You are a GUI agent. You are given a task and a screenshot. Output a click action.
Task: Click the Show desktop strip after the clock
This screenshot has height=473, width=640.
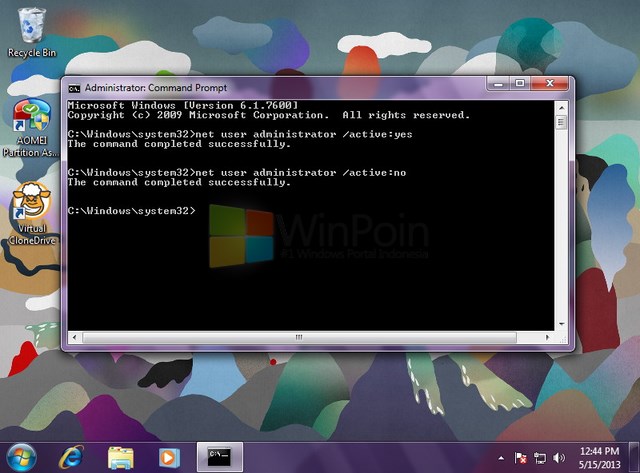coord(635,457)
